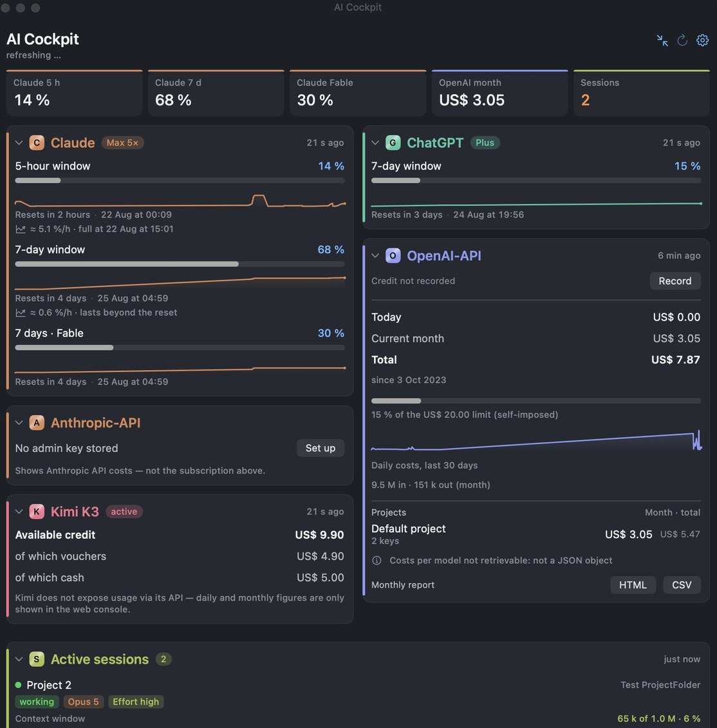Click the OpenAI US$ 20.00 limit progress bar

pyautogui.click(x=536, y=400)
